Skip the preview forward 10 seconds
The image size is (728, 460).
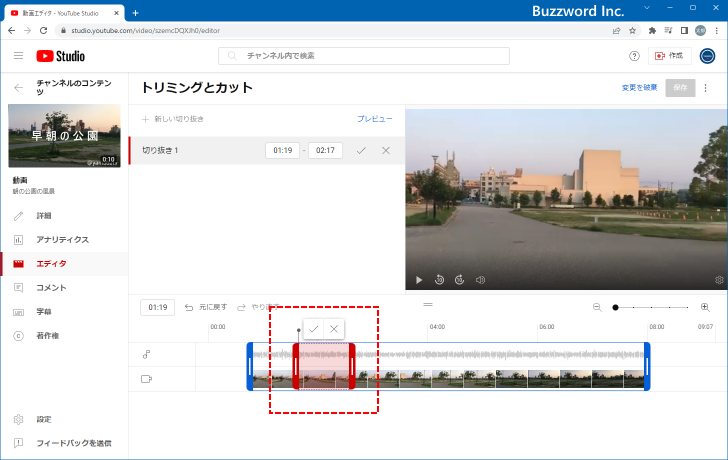pyautogui.click(x=459, y=280)
